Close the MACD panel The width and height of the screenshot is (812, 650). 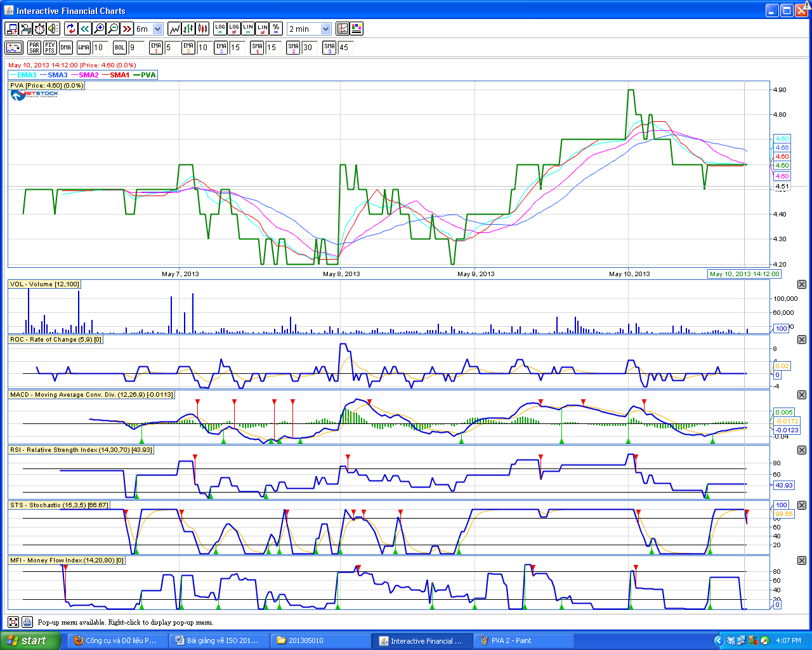(x=802, y=395)
